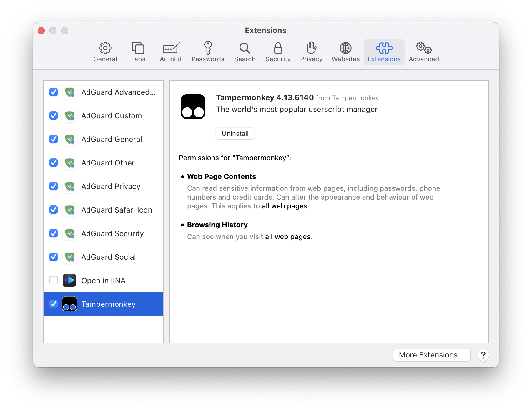Screen dimensions: 532x411
Task: Open the Websites preferences
Action: coord(345,52)
